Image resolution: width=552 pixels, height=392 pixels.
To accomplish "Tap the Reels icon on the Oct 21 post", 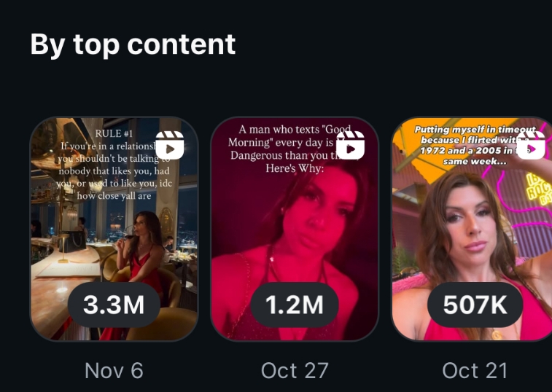I will coord(531,145).
